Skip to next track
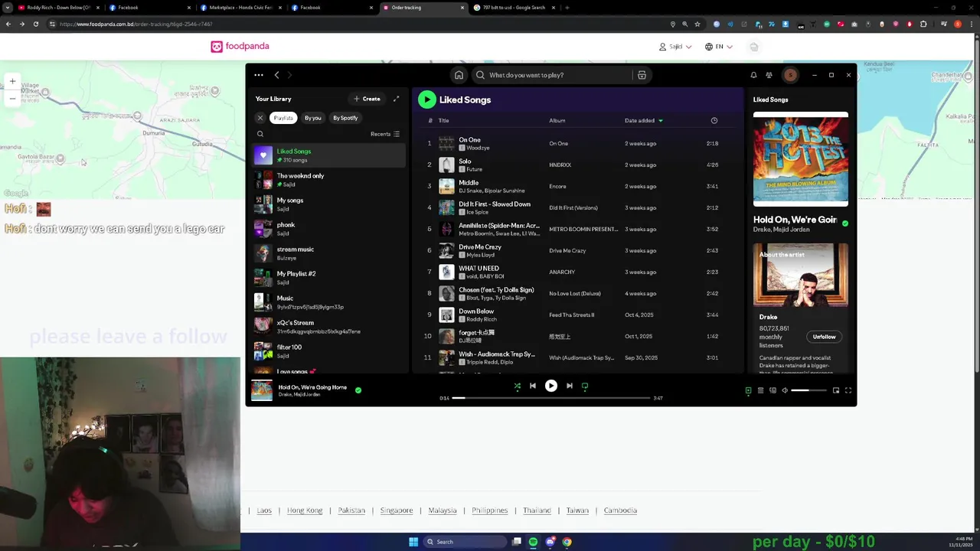The height and width of the screenshot is (551, 980). [570, 386]
